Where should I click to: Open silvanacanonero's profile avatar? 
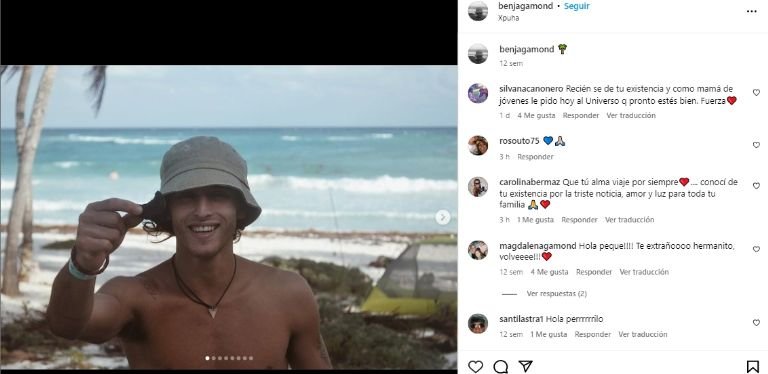pos(478,93)
